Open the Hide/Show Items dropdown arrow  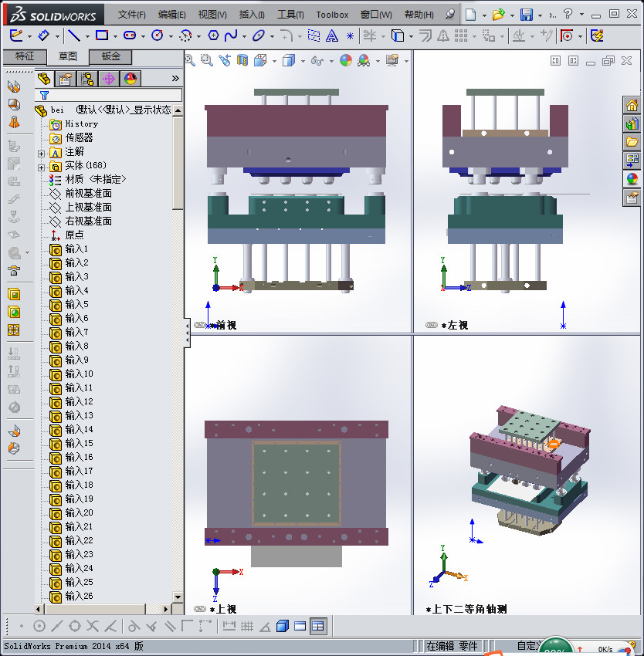(331, 62)
